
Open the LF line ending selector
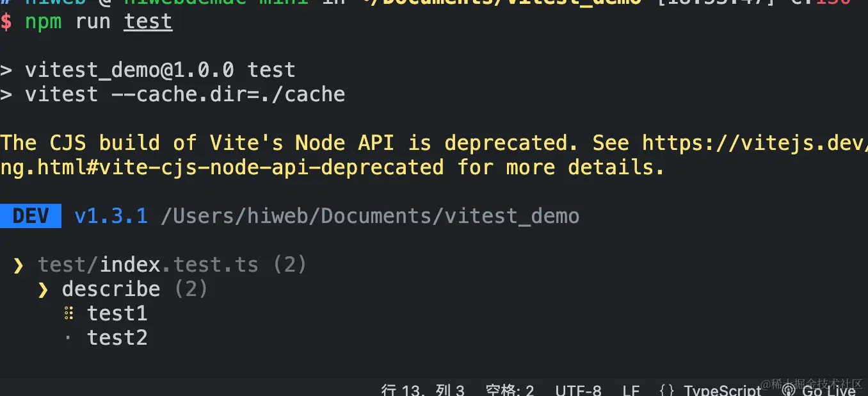coord(631,390)
